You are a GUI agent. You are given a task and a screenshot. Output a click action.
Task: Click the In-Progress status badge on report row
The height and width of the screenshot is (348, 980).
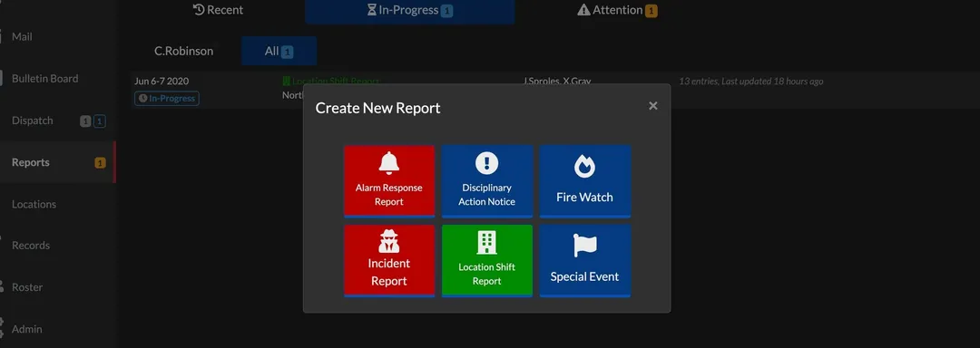(x=167, y=98)
